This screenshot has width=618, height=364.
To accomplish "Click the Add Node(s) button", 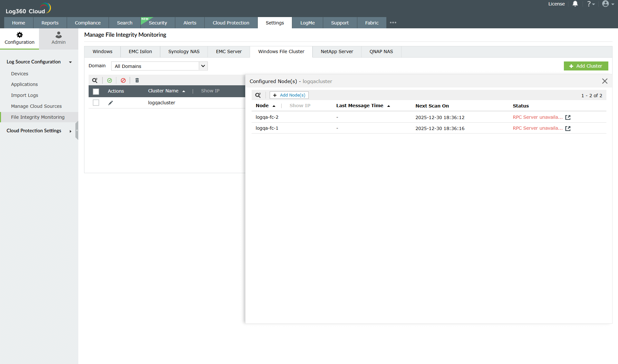I will click(x=289, y=95).
